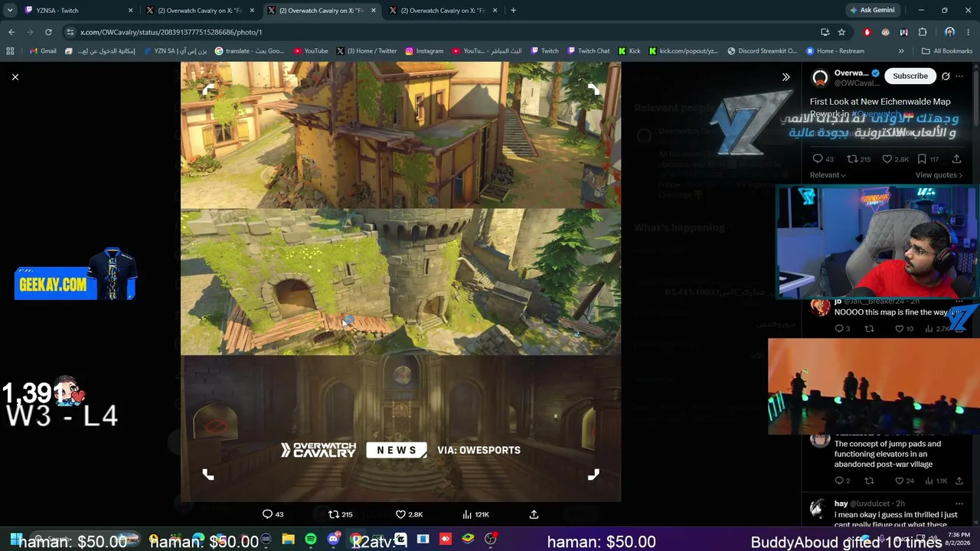The width and height of the screenshot is (980, 551).
Task: Open hay's profile avatar in replies
Action: pyautogui.click(x=820, y=508)
